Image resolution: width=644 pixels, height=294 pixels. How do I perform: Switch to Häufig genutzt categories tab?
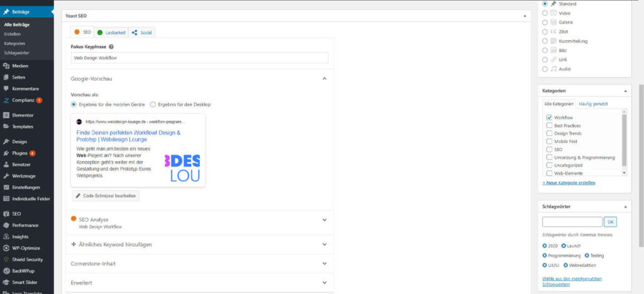pos(593,104)
